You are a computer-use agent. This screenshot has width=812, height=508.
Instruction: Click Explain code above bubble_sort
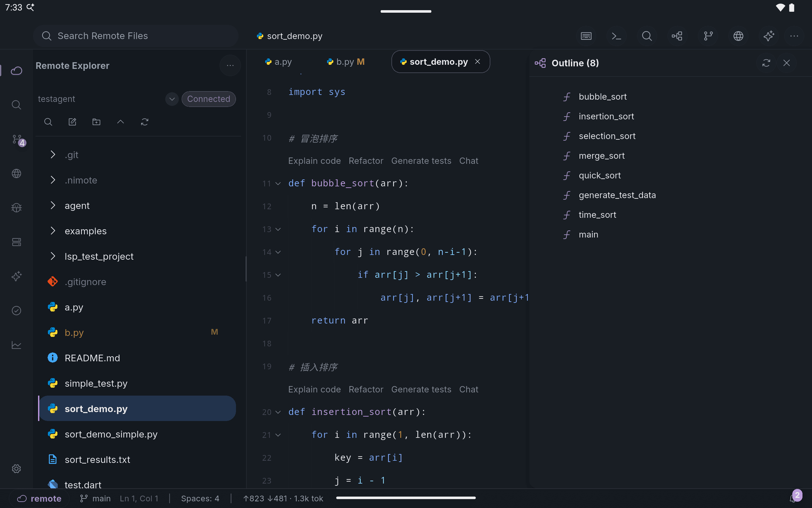tap(314, 161)
